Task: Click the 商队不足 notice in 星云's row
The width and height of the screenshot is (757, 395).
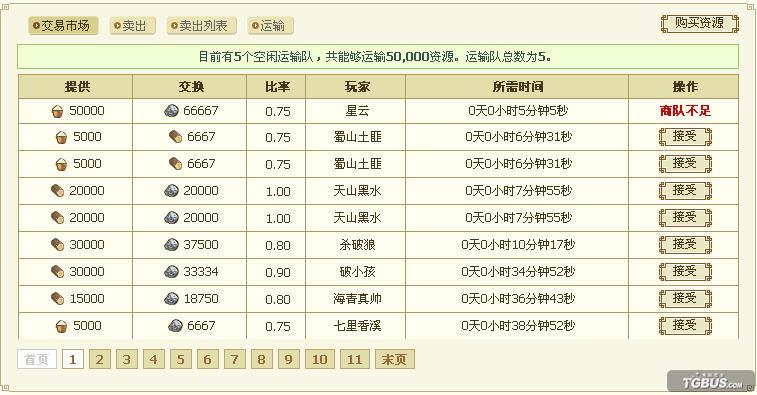Action: (685, 111)
